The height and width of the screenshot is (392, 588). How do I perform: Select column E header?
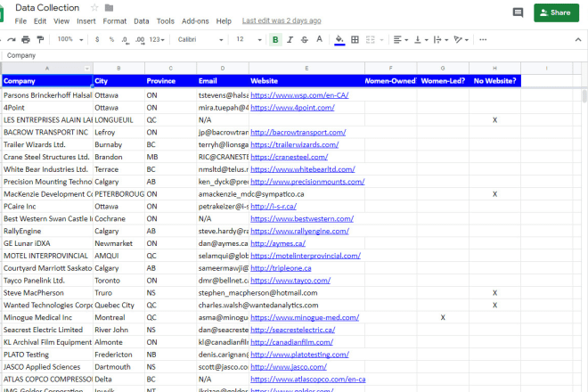(x=306, y=69)
